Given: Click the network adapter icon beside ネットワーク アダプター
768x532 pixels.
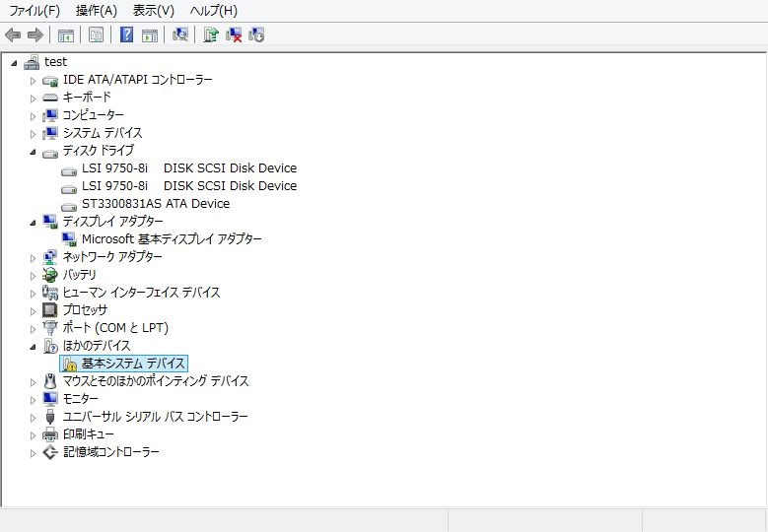Looking at the screenshot, I should coord(50,257).
